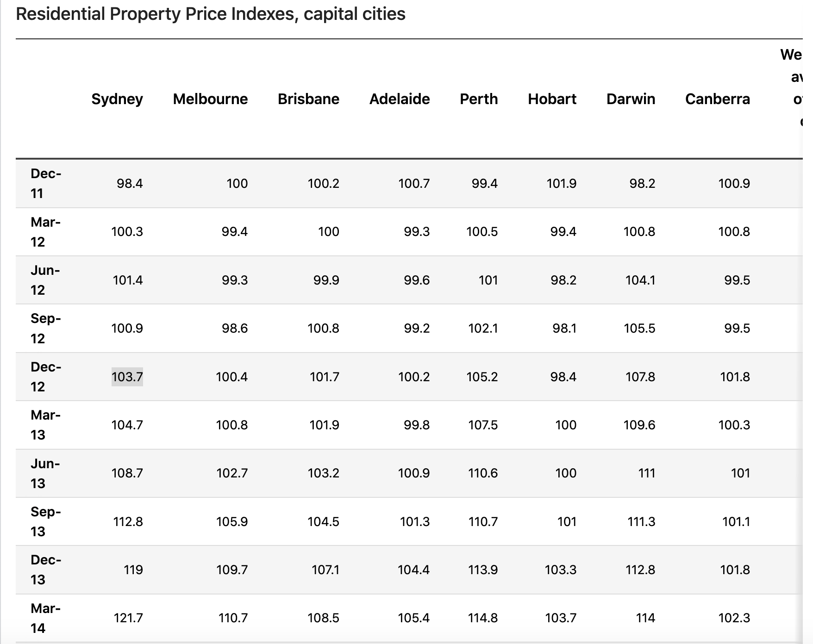Viewport: 813px width, 644px height.
Task: Click the Canberra column header
Action: [x=718, y=99]
